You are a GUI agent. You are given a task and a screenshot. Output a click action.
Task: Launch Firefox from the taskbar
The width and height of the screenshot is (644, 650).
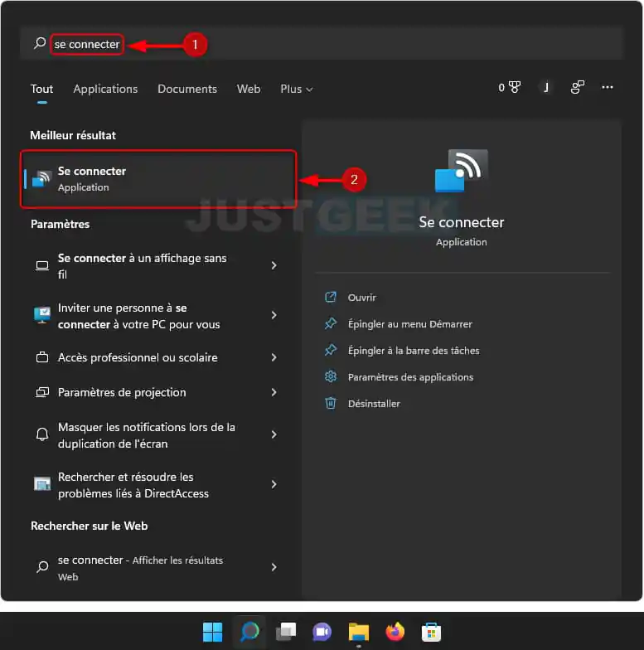395,632
